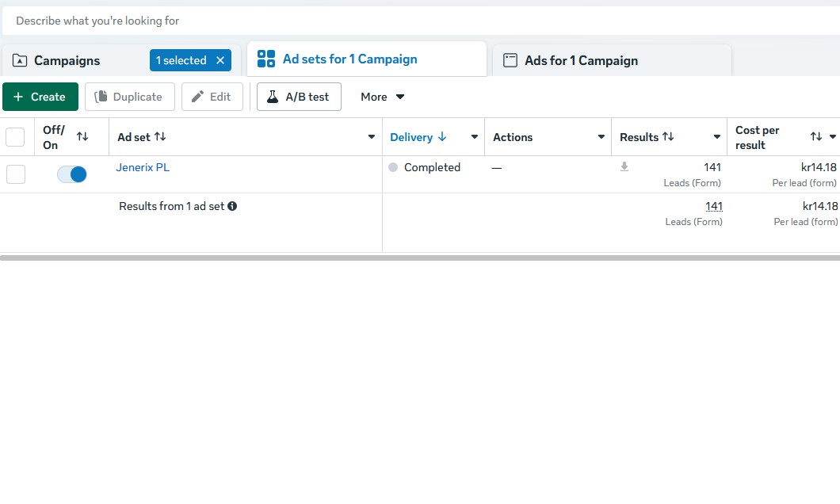The image size is (840, 504).
Task: Open the Jenerix PL ad set link
Action: coord(143,168)
